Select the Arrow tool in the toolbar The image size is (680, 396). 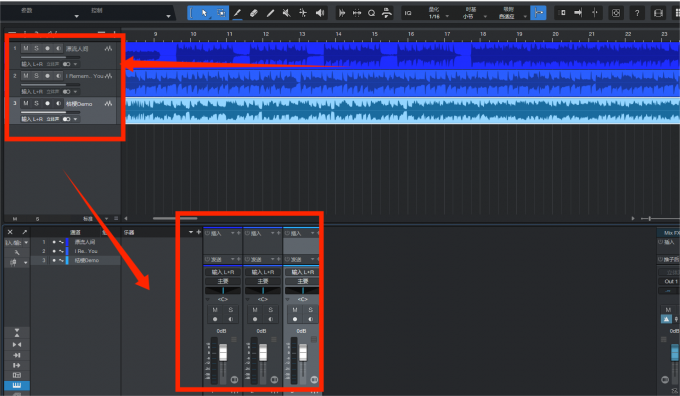coord(204,13)
